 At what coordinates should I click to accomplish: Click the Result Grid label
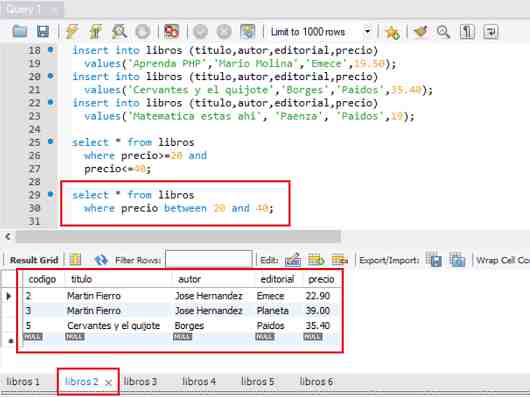click(x=34, y=260)
